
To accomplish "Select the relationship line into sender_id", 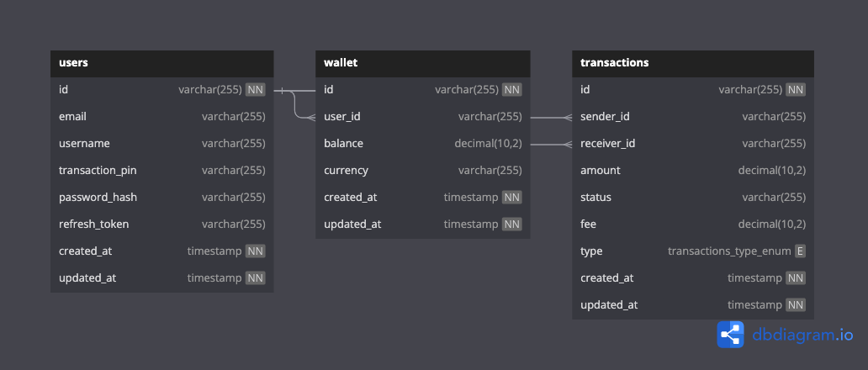I will coord(551,117).
